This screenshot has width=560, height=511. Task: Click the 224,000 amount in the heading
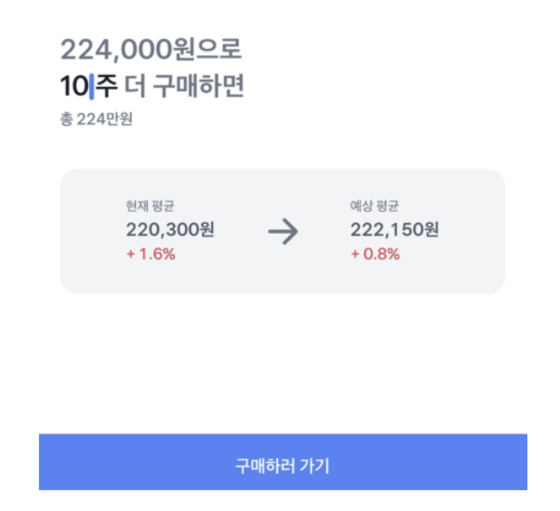coord(116,50)
